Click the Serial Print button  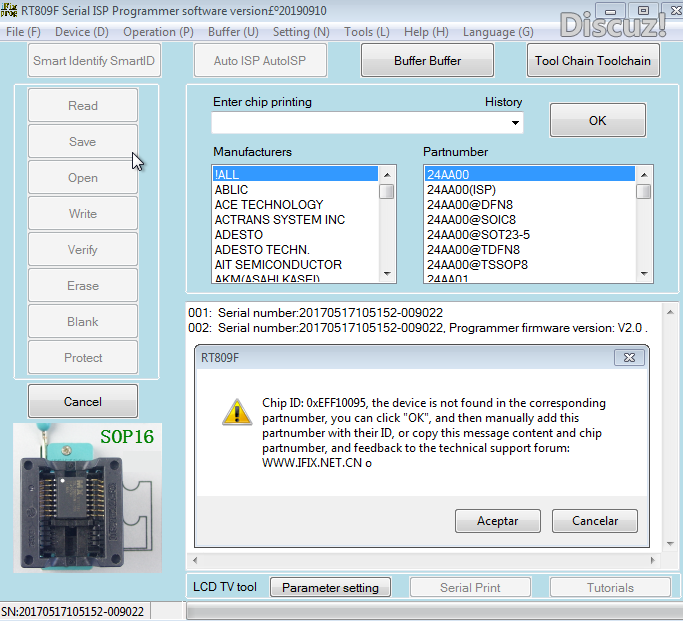pyautogui.click(x=470, y=587)
